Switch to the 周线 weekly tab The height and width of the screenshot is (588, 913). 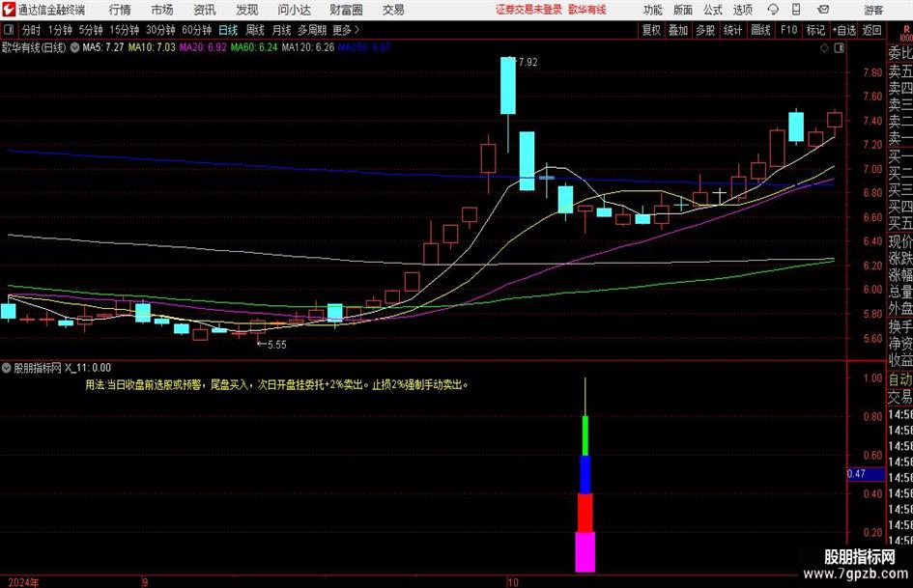coord(254,30)
